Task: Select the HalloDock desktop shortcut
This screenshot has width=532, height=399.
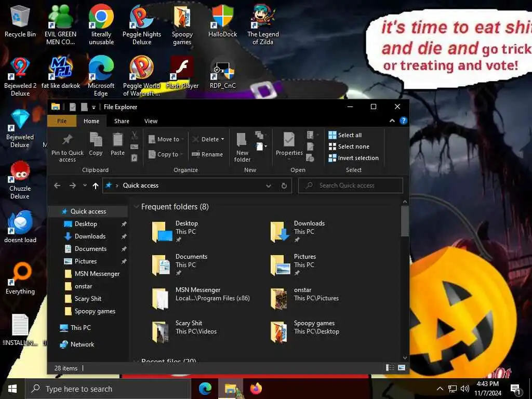Action: pyautogui.click(x=222, y=22)
